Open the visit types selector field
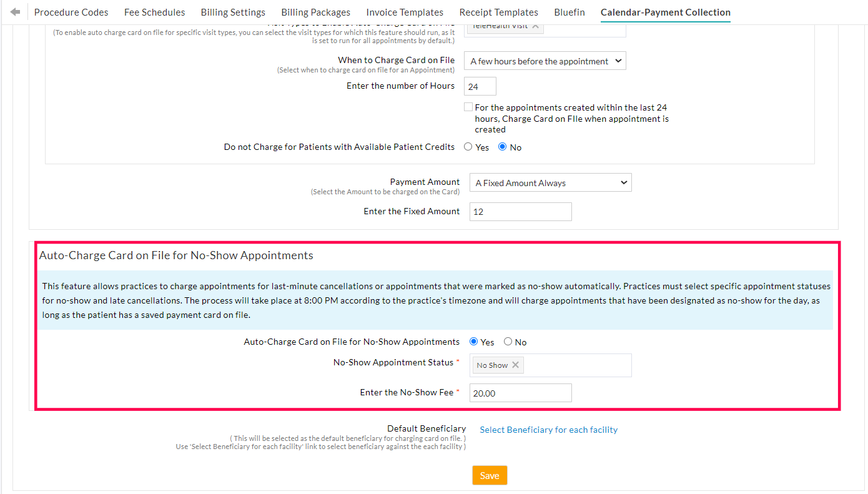Screen dimensions: 868x494 click(587, 26)
